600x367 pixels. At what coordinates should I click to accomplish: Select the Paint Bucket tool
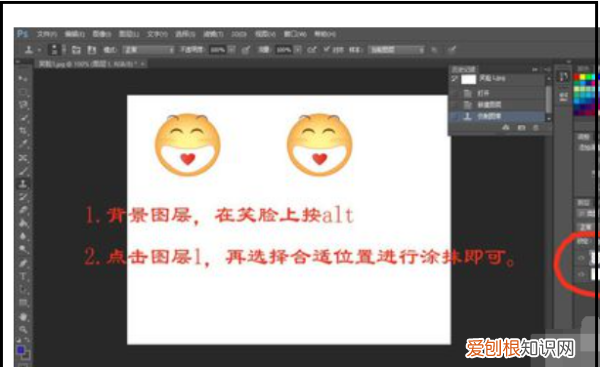tap(23, 223)
